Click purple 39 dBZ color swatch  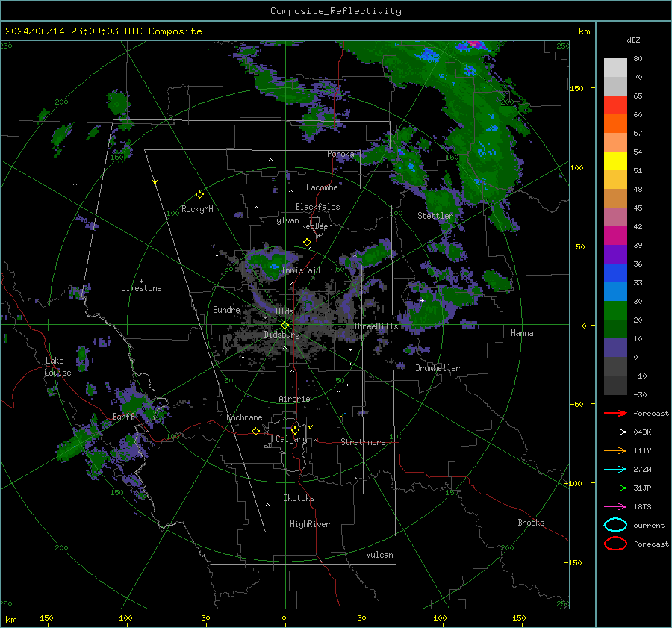pyautogui.click(x=615, y=254)
